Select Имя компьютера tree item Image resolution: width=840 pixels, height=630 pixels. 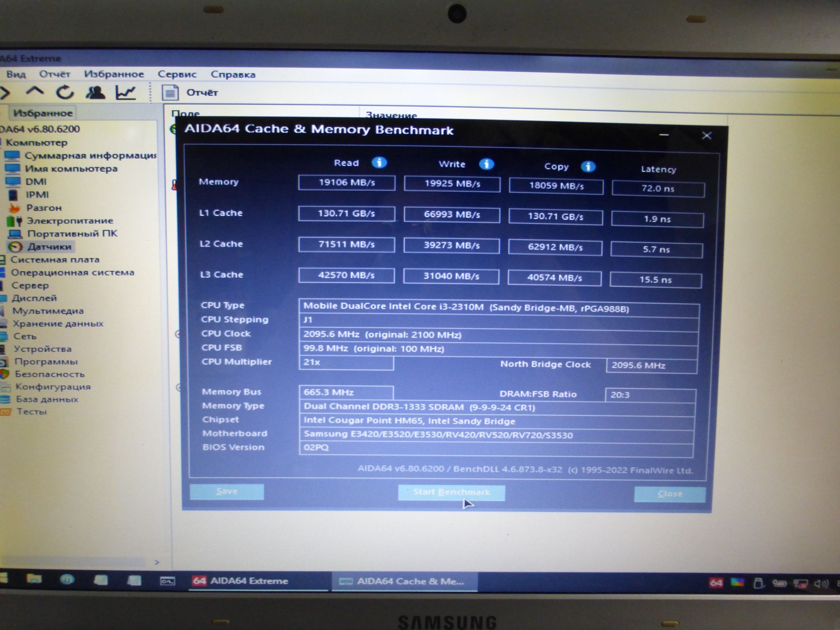71,168
